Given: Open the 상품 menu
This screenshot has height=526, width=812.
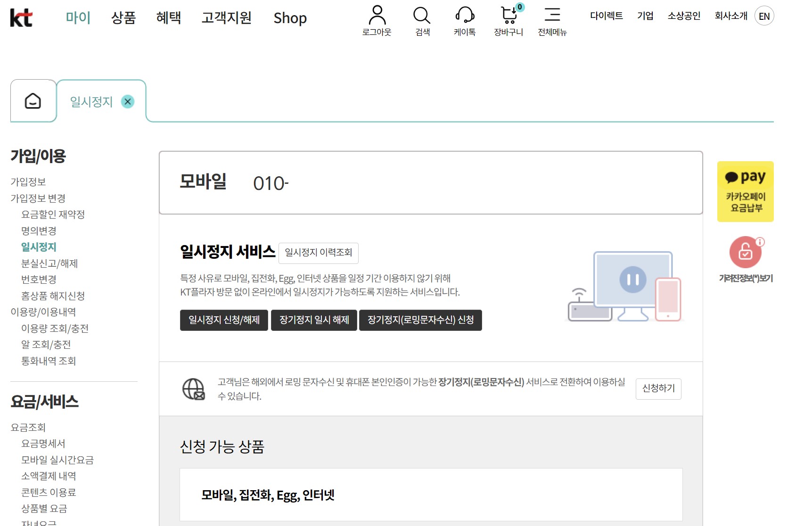Looking at the screenshot, I should pos(123,18).
